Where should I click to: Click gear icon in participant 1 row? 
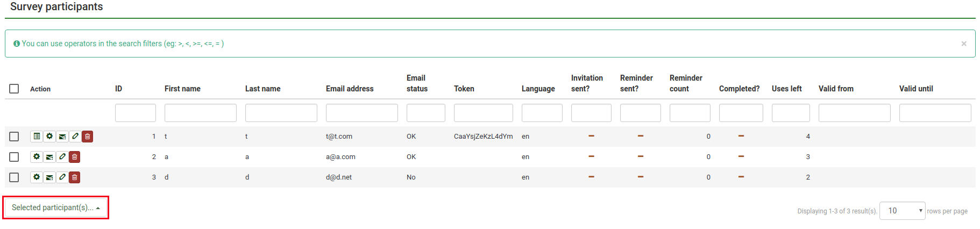[x=49, y=137]
